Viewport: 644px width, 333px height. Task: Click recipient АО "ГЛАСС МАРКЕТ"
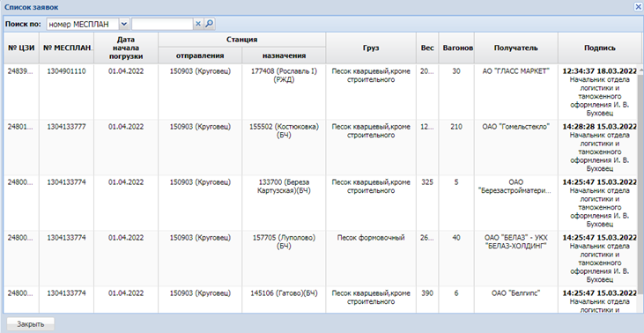[x=516, y=71]
